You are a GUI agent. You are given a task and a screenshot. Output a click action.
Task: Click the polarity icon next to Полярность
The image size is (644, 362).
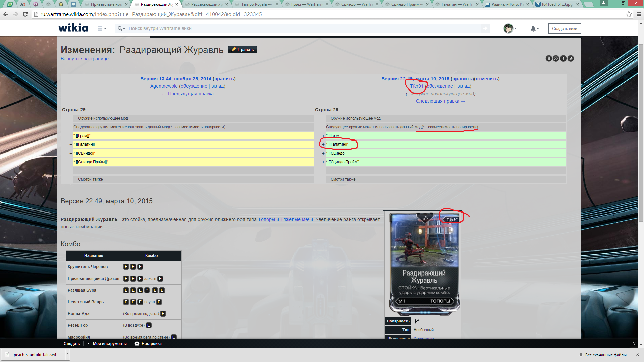417,321
